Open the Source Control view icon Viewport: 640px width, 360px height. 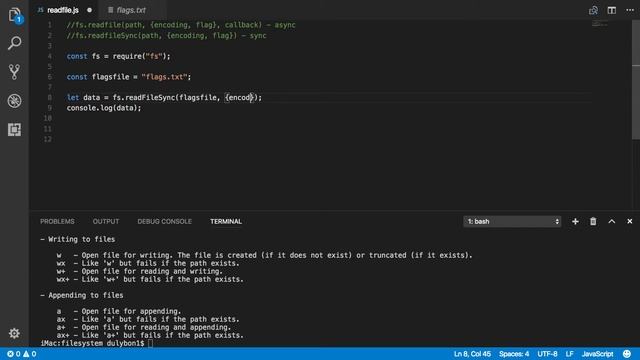coord(14,72)
